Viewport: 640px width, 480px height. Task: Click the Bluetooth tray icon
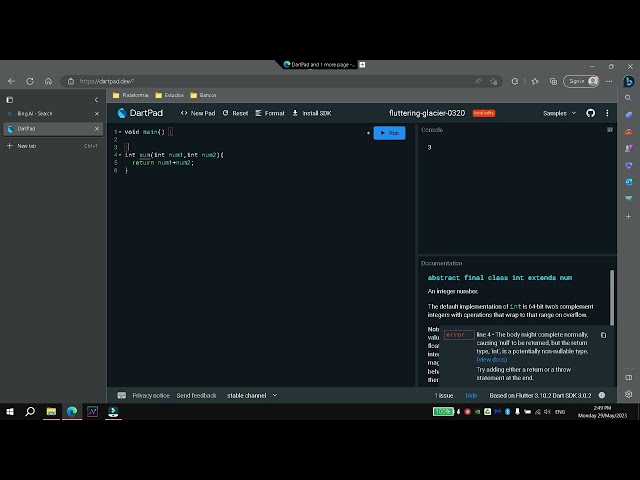click(x=507, y=411)
